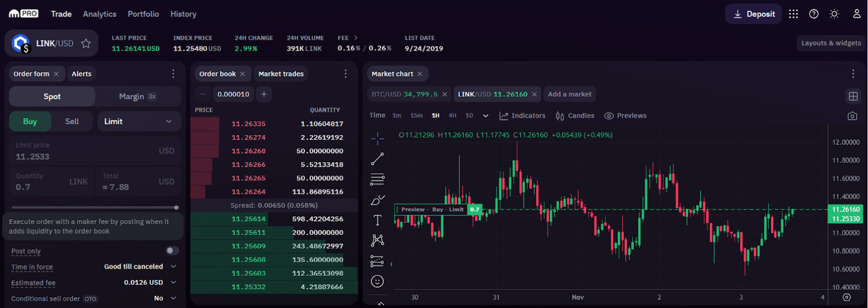Click Layouts & widgets button
Viewport: 868px width, 308px height.
click(x=831, y=43)
